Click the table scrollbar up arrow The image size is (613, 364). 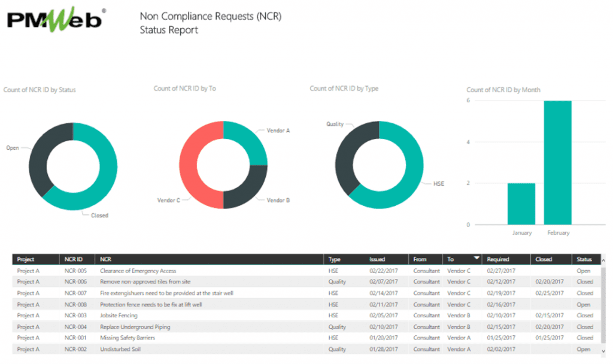click(x=603, y=260)
